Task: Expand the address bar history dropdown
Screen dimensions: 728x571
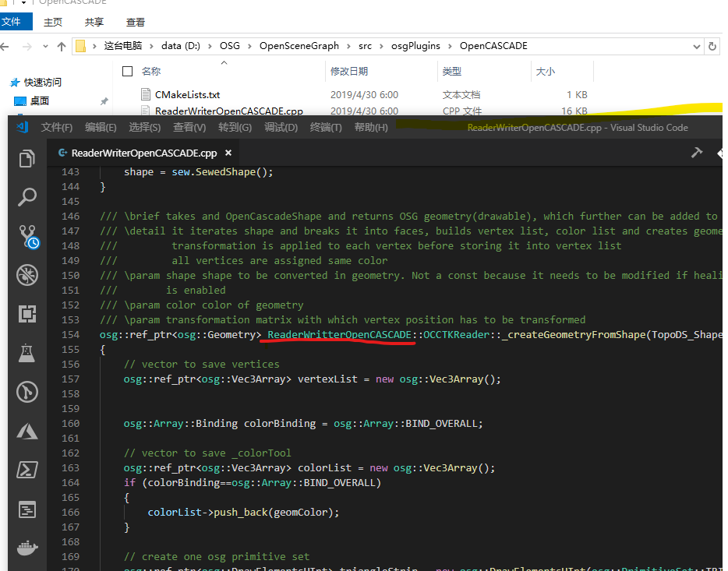Action: 696,47
